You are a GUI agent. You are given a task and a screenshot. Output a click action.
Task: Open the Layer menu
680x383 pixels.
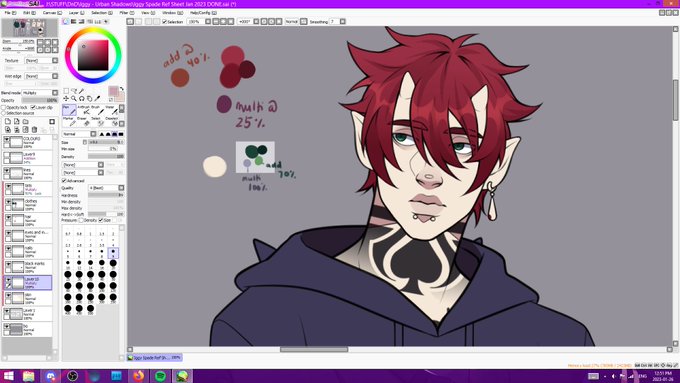(76, 13)
